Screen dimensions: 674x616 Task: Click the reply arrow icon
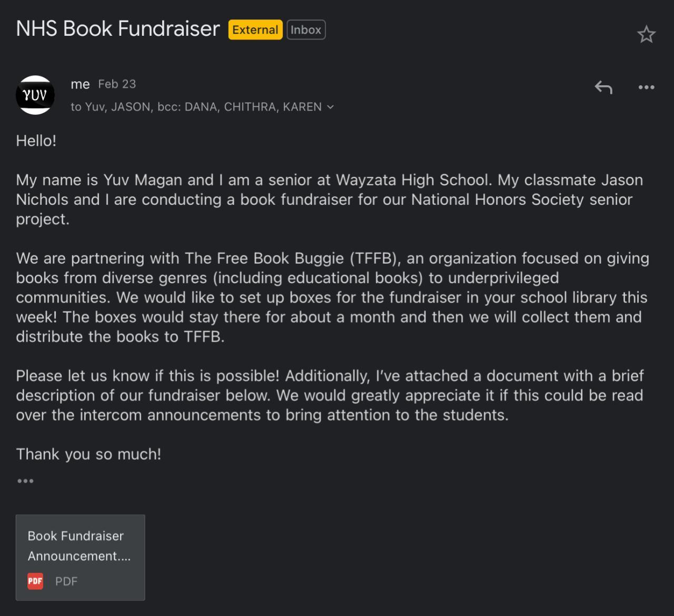603,87
